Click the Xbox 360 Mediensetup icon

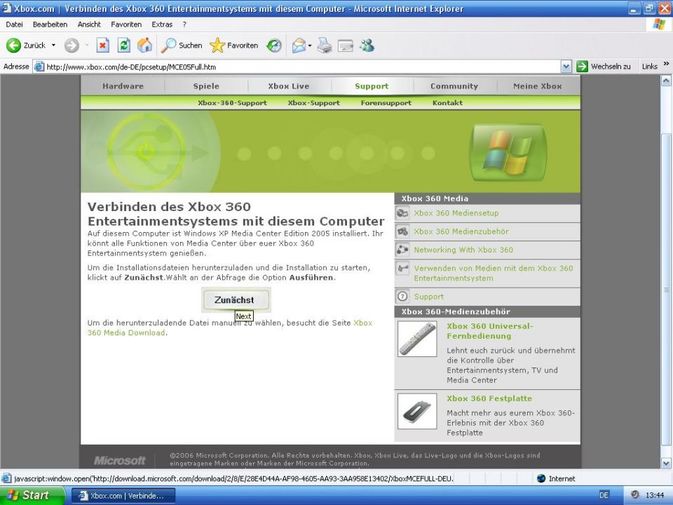pos(403,213)
